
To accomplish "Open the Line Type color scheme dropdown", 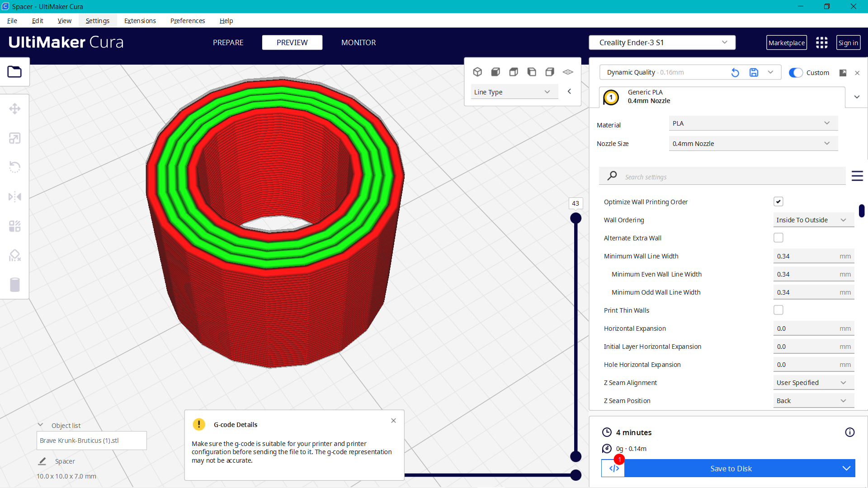I will [x=514, y=91].
